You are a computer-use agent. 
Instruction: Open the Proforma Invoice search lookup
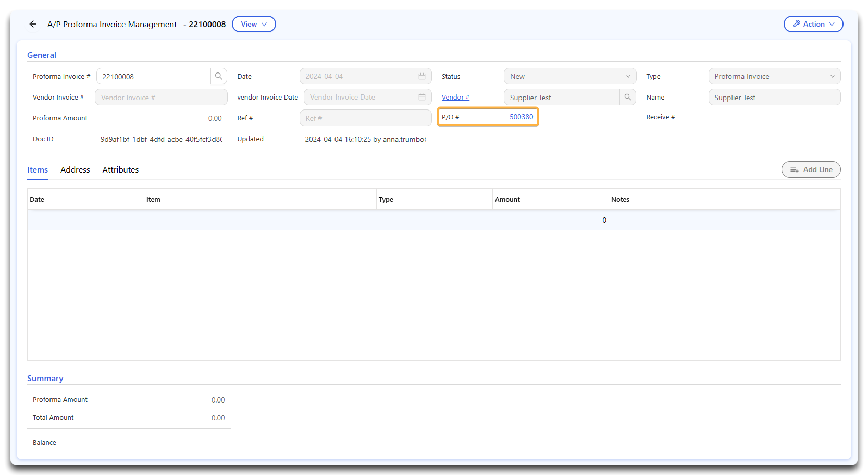click(x=218, y=76)
